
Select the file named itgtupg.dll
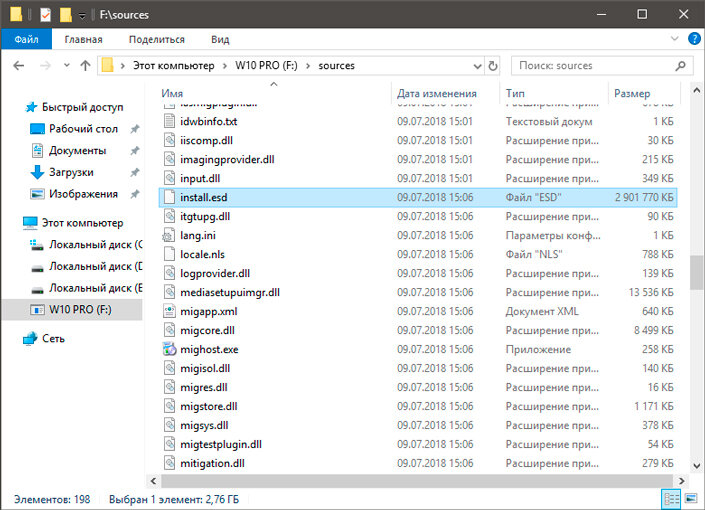(x=205, y=216)
